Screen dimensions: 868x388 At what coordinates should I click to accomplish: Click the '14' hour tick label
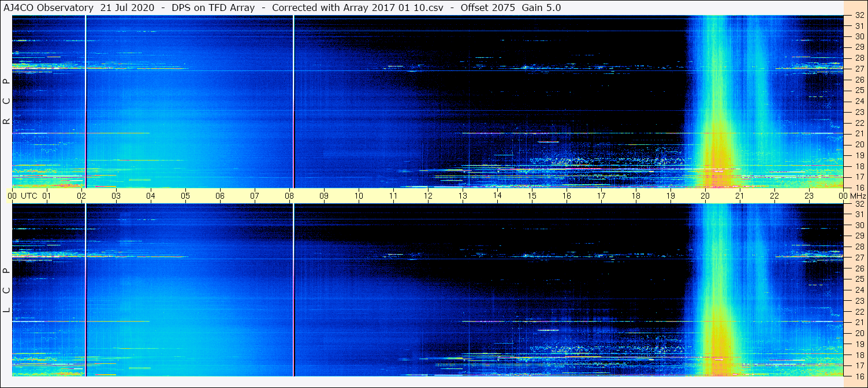tap(497, 196)
